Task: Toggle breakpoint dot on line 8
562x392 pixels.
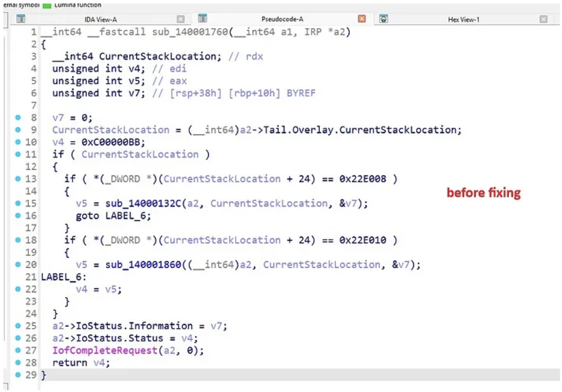Action: 18,117
